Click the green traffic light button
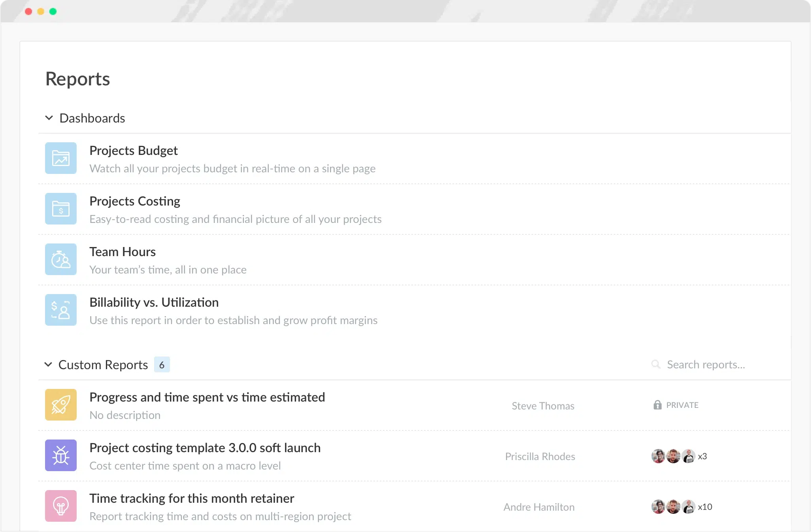Screen dimensions: 811x532 tap(53, 11)
